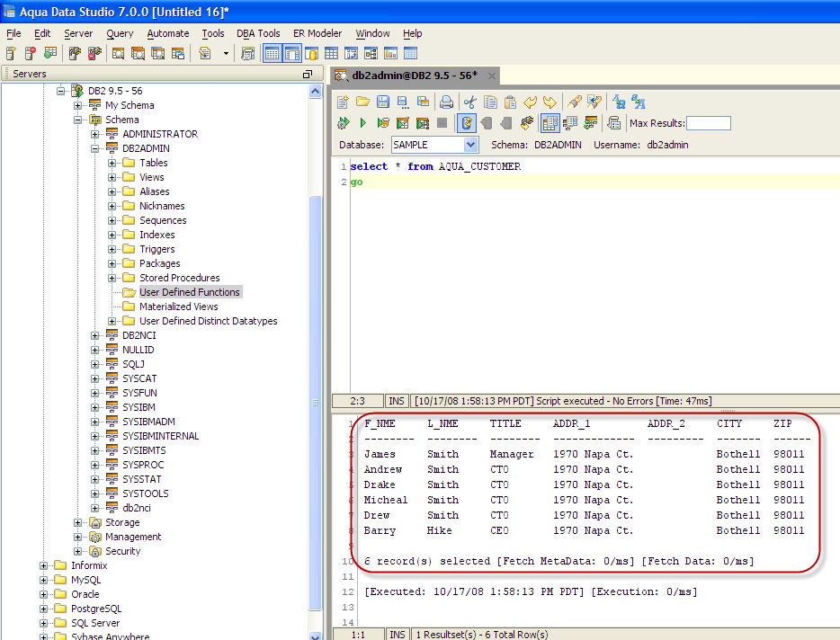Toggle the highlighted grid results view button
Screen dimensions: 840x640
(550, 123)
